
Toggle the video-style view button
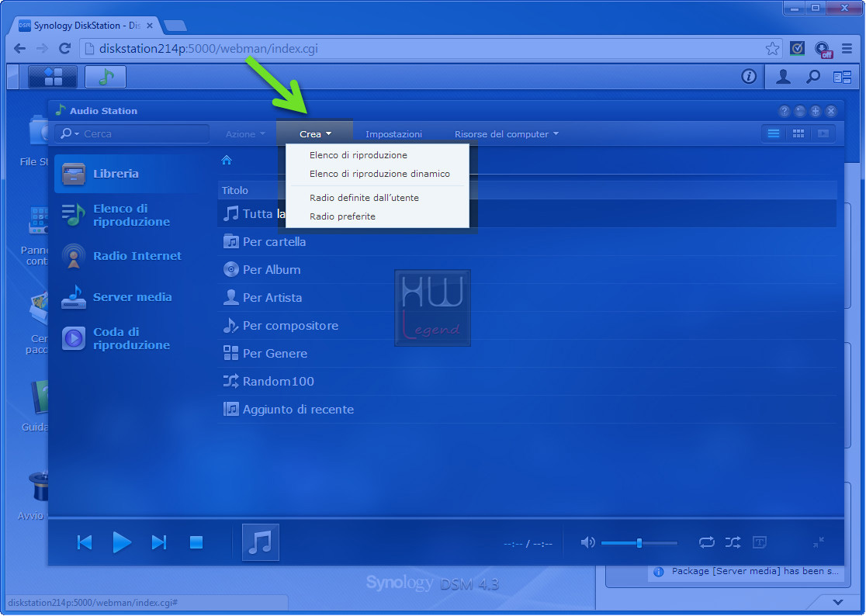tap(823, 133)
